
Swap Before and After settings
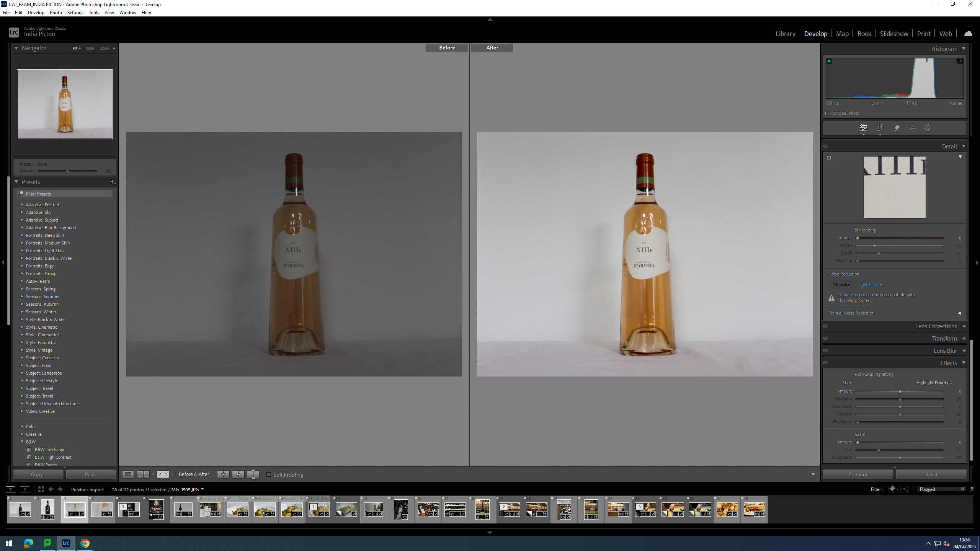tap(253, 474)
